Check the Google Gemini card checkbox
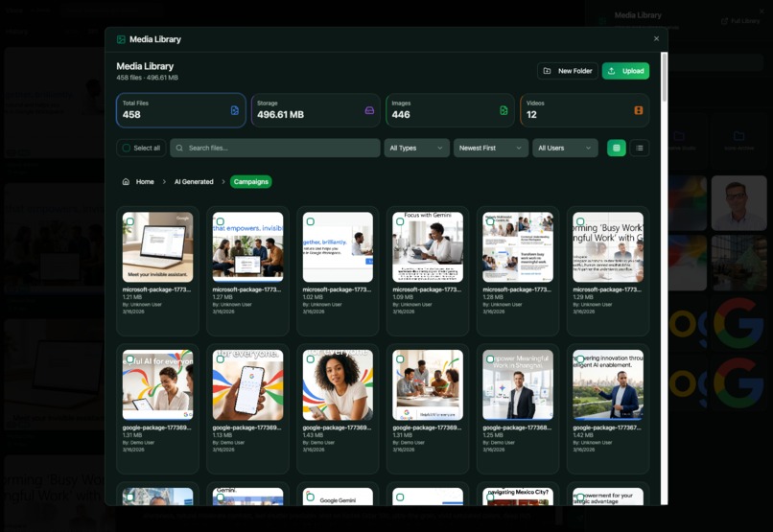 [311, 497]
